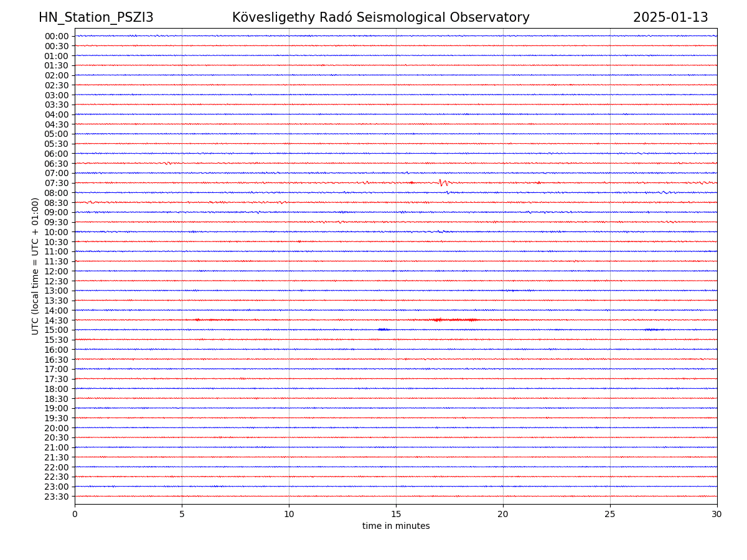Click the long red burst on 14:30 trace
This screenshot has width=747, height=560.
coord(454,320)
